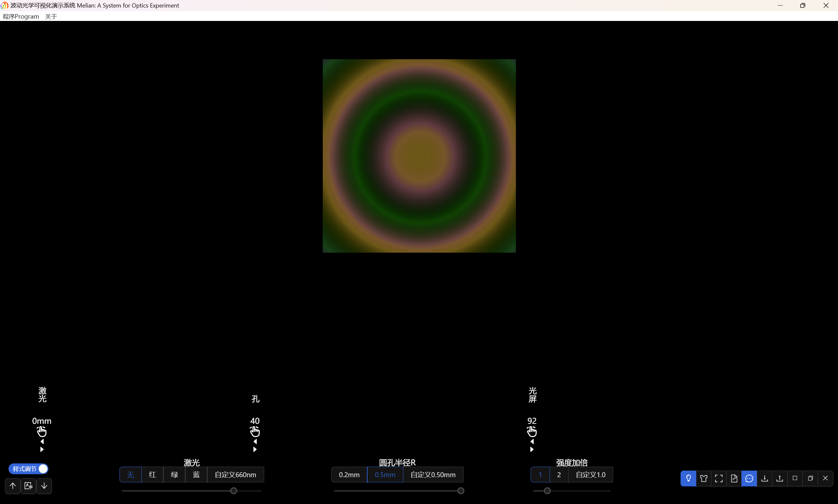The image size is (838, 504).
Task: Click the language translate icon
Action: click(28, 486)
